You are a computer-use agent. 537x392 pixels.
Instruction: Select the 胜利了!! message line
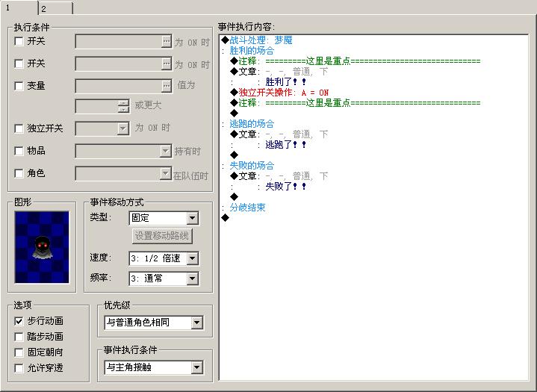(285, 82)
